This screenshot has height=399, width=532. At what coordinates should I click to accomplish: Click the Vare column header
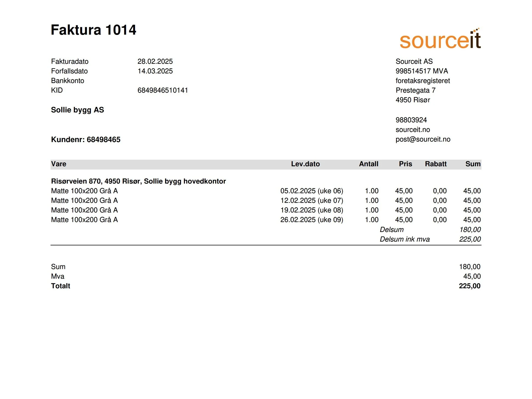(59, 164)
